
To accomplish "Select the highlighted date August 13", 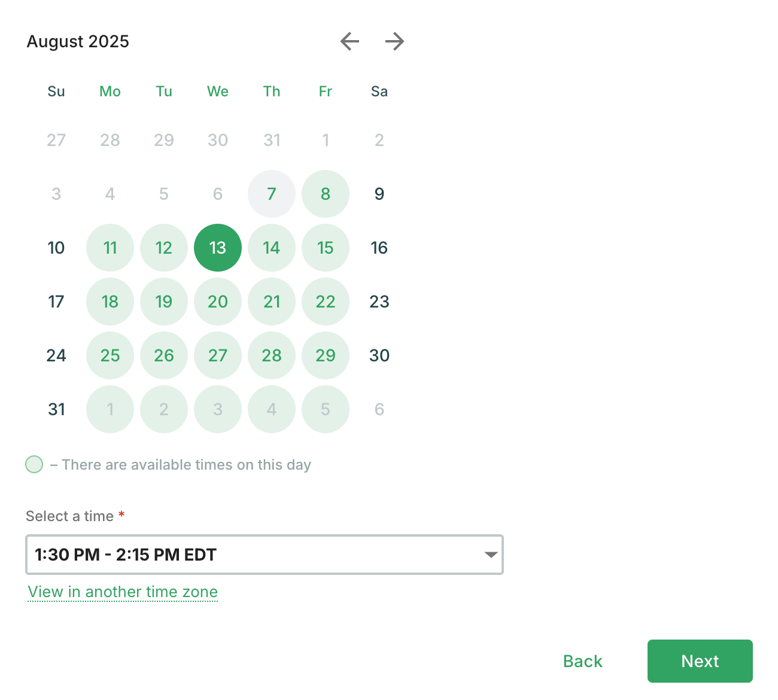I will click(x=218, y=248).
